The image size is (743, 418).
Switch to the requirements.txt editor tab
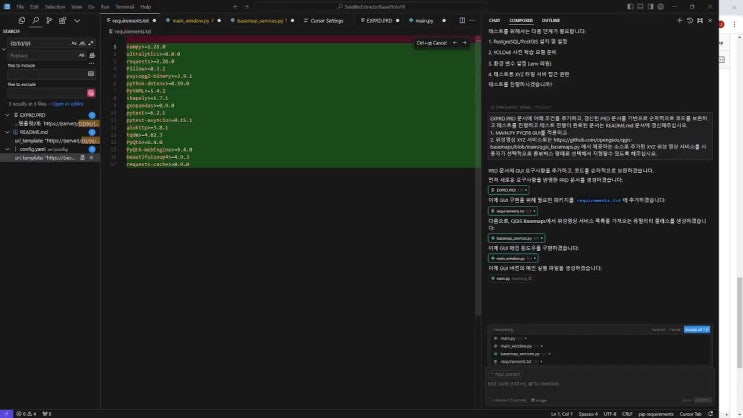(x=130, y=21)
